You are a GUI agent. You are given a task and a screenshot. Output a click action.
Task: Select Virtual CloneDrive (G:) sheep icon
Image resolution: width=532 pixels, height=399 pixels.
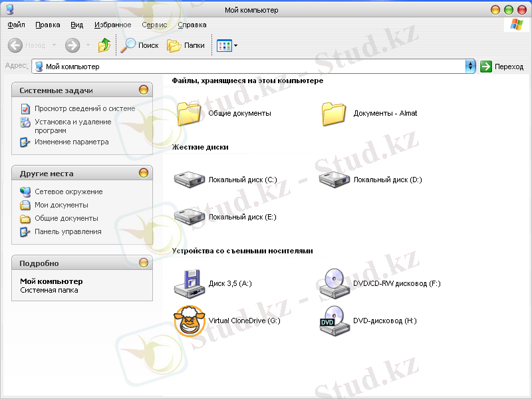(190, 321)
